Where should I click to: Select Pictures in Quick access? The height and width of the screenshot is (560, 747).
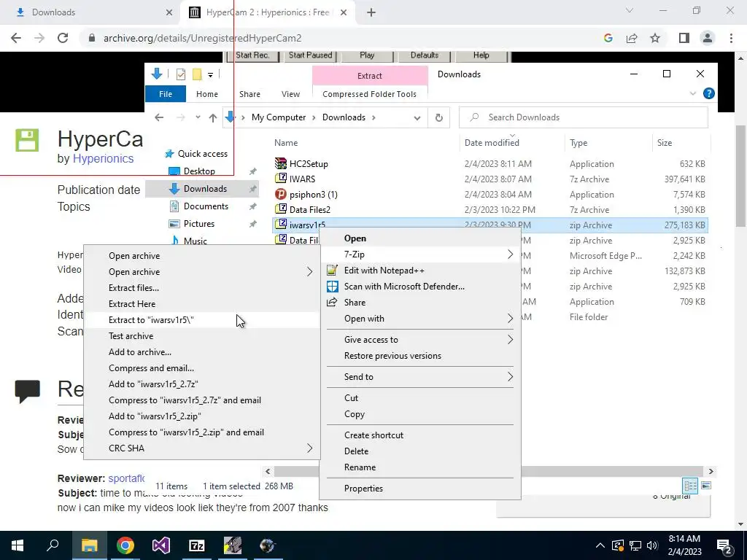pos(199,224)
